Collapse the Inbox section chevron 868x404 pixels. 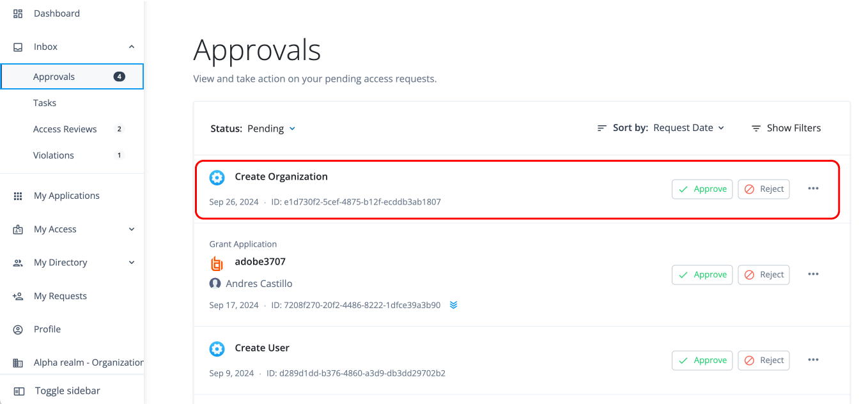132,47
